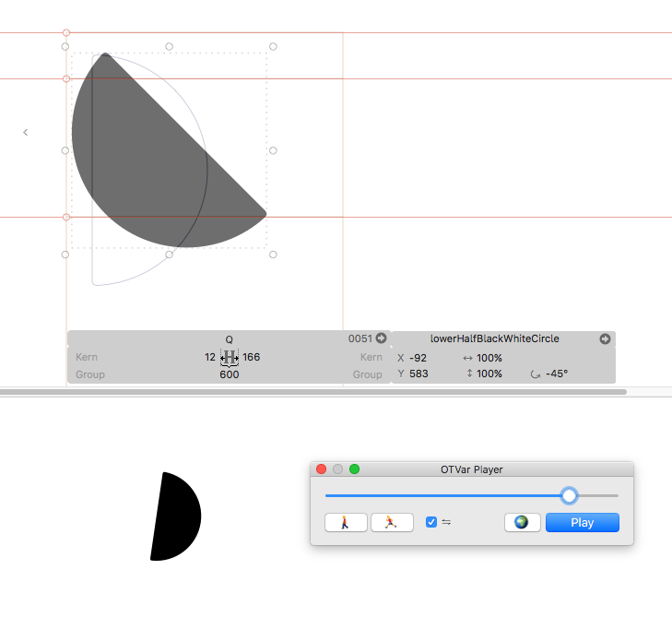
Task: Click the X position field showing -92
Action: (418, 358)
